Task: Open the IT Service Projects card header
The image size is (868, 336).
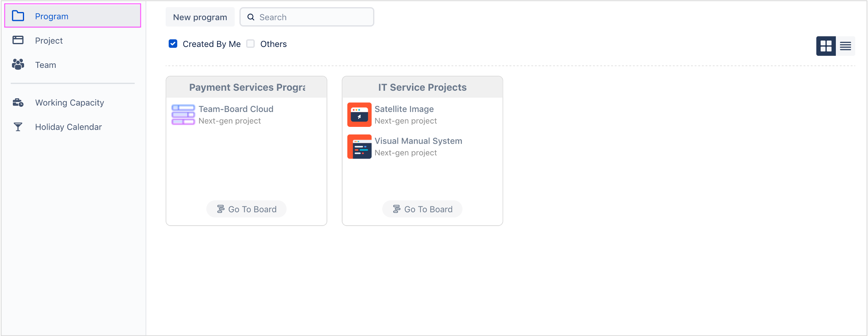Action: click(422, 88)
